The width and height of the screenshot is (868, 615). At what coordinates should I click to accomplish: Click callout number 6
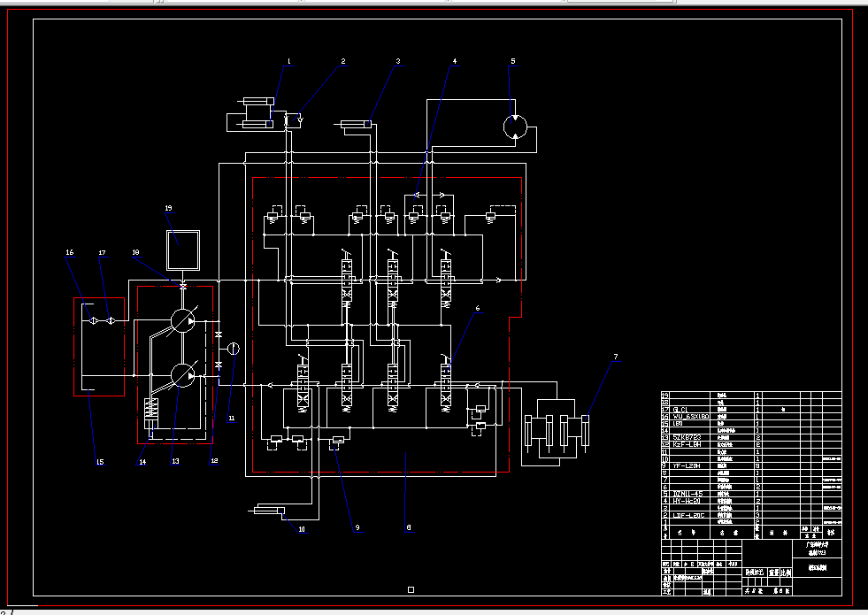(x=478, y=308)
